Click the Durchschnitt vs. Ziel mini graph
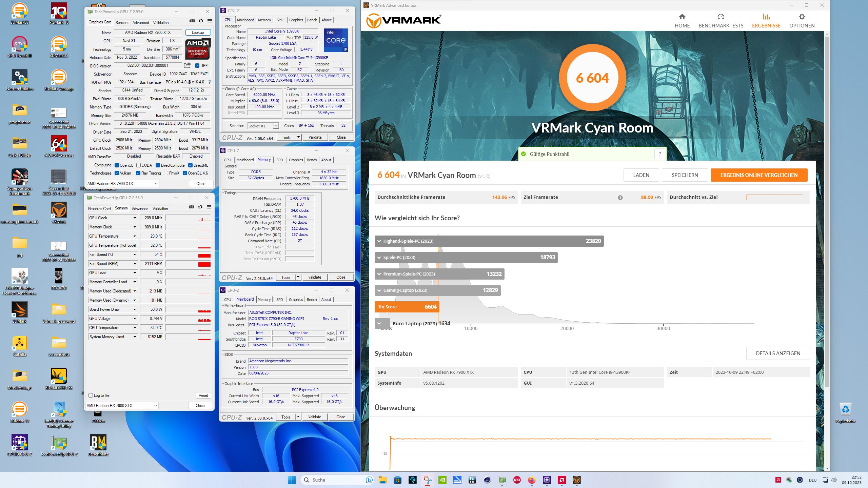 coord(775,197)
